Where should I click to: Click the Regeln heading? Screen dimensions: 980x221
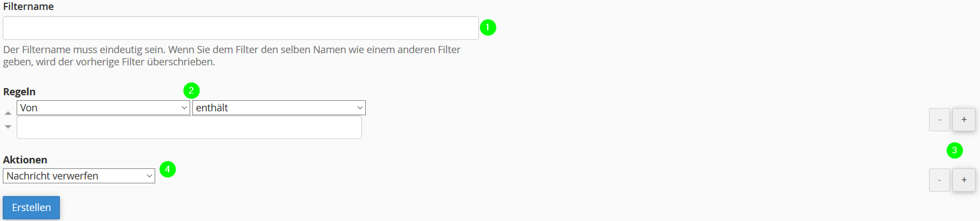click(x=19, y=92)
